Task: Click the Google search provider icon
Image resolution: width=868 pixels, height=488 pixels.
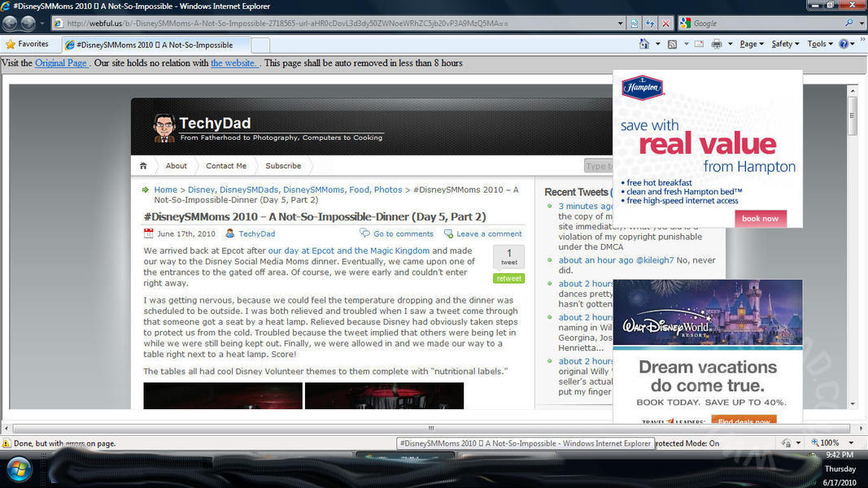Action: pyautogui.click(x=685, y=24)
